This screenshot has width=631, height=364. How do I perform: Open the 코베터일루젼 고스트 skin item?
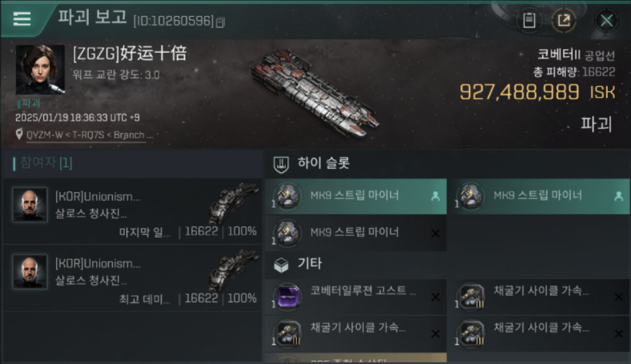pyautogui.click(x=356, y=296)
